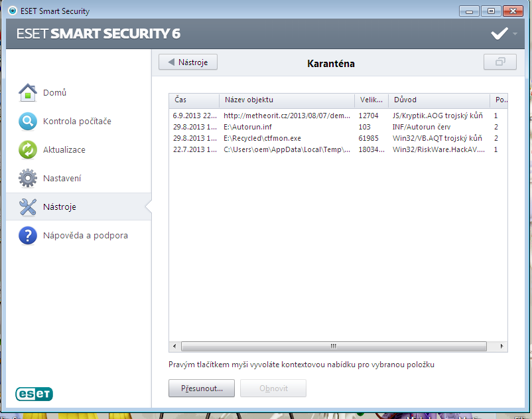The height and width of the screenshot is (419, 532).
Task: Sort by the Po.. column header
Action: [x=499, y=100]
